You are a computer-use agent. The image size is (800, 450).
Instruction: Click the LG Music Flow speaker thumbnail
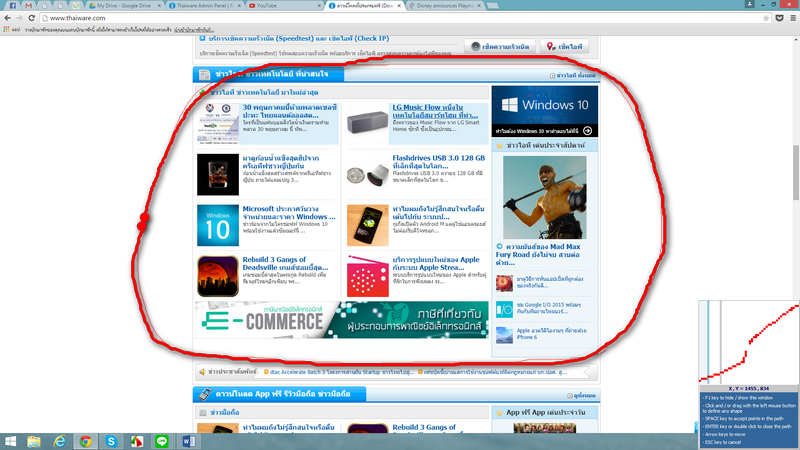click(x=368, y=123)
